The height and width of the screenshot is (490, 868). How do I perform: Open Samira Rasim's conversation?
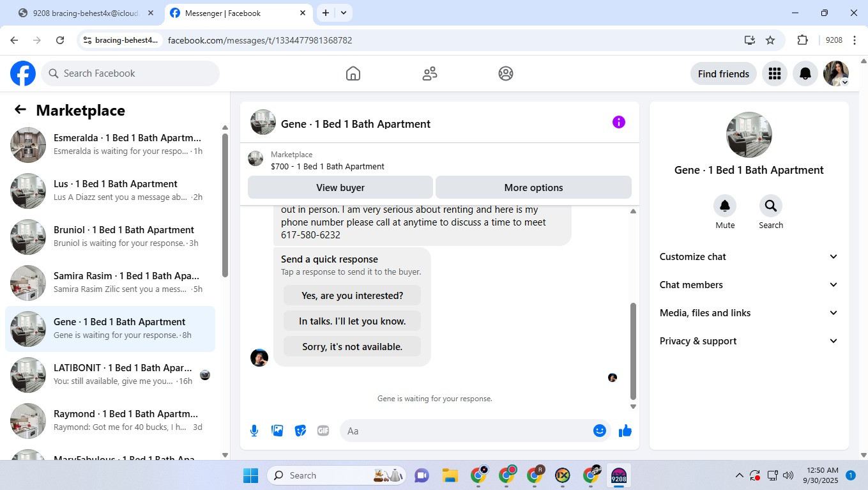point(110,283)
